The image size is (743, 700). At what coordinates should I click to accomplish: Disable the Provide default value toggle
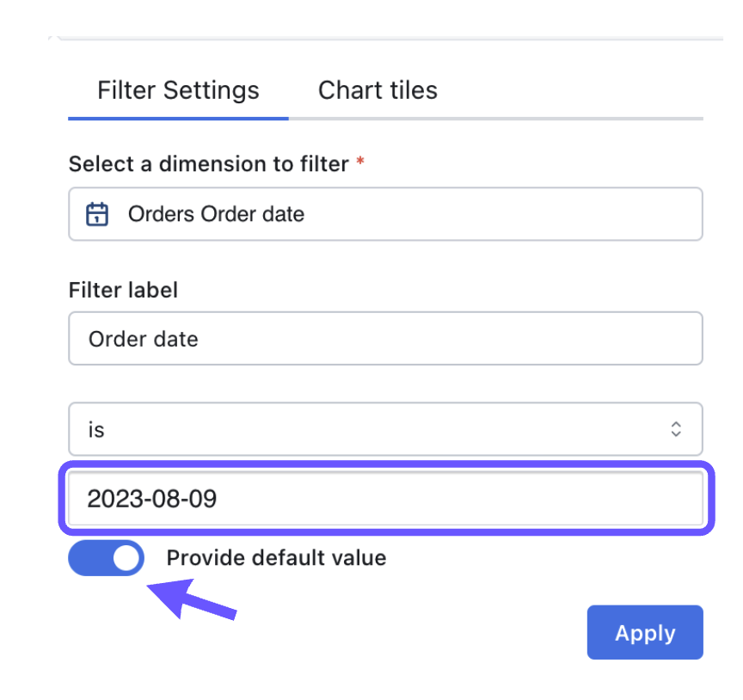[106, 558]
